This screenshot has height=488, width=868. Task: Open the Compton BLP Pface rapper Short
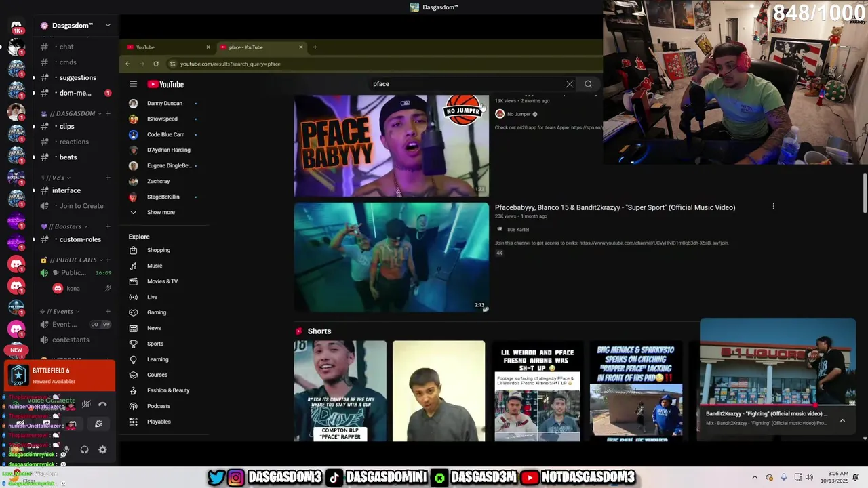click(340, 391)
